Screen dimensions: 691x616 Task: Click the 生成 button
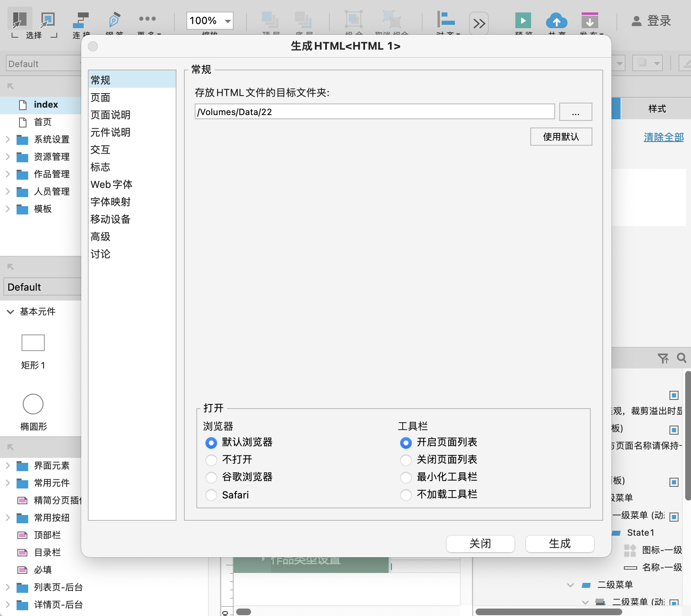tap(559, 544)
